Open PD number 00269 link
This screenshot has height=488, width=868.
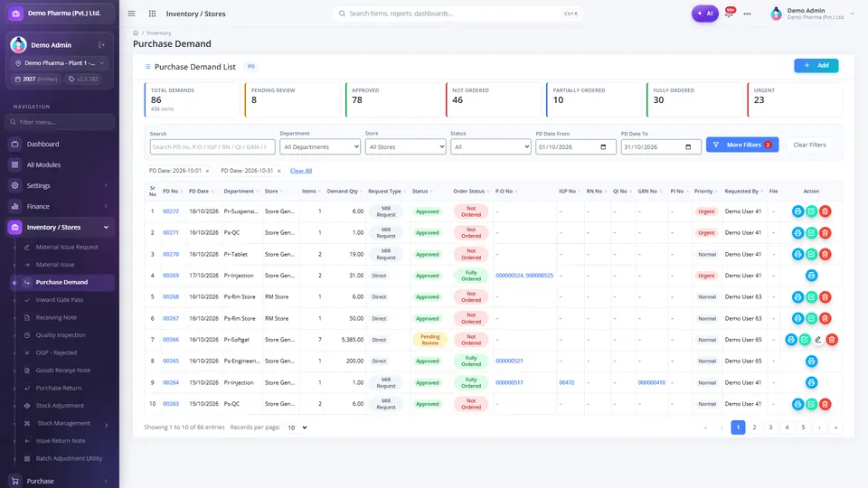[x=171, y=276]
